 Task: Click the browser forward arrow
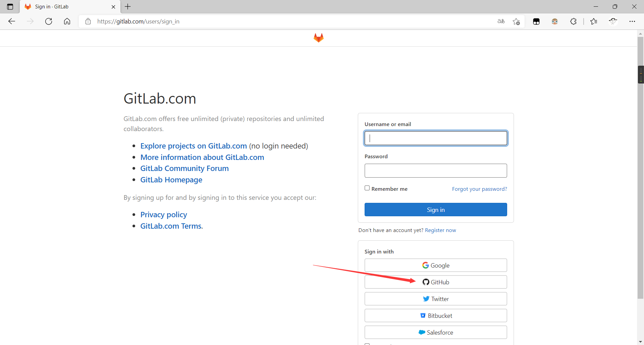point(30,21)
